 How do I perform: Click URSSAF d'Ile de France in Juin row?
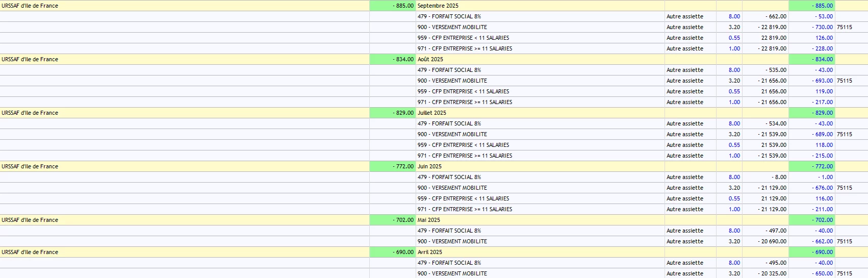pyautogui.click(x=185, y=166)
